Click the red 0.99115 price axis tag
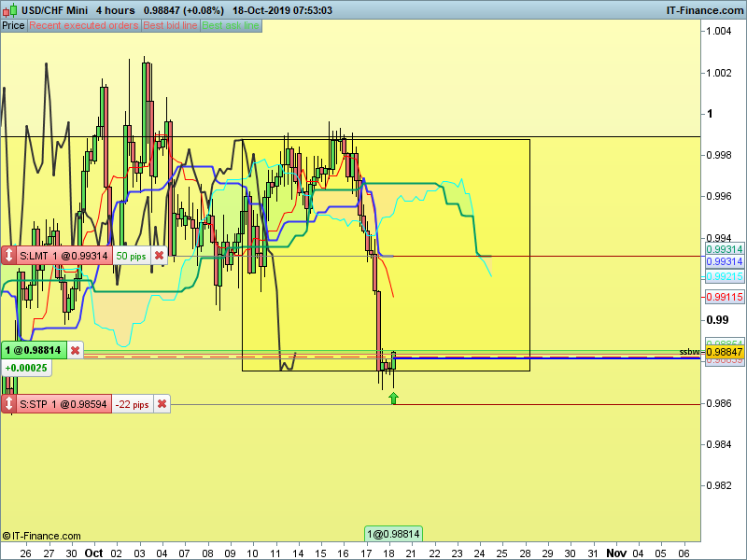The width and height of the screenshot is (747, 560). pos(725,297)
